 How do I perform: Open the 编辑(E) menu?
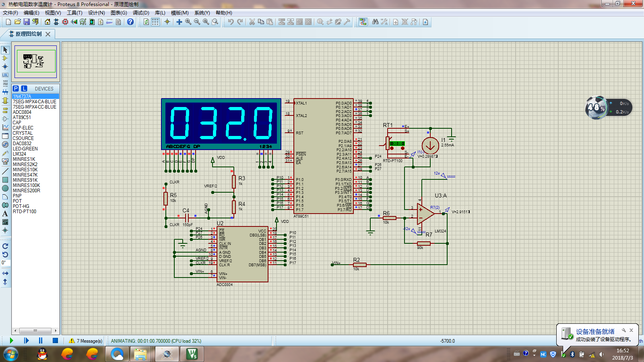[x=31, y=13]
